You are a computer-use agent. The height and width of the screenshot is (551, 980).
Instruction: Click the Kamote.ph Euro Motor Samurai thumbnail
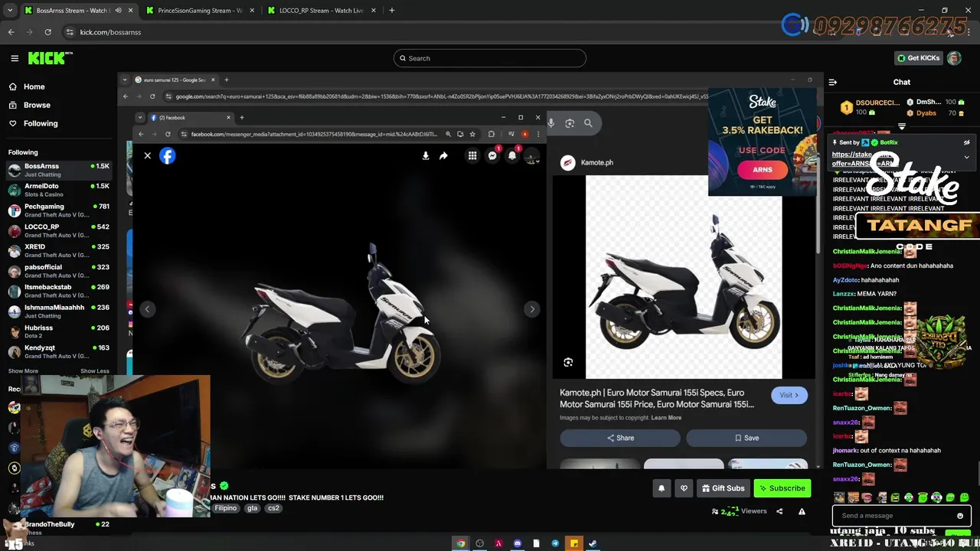click(x=684, y=277)
